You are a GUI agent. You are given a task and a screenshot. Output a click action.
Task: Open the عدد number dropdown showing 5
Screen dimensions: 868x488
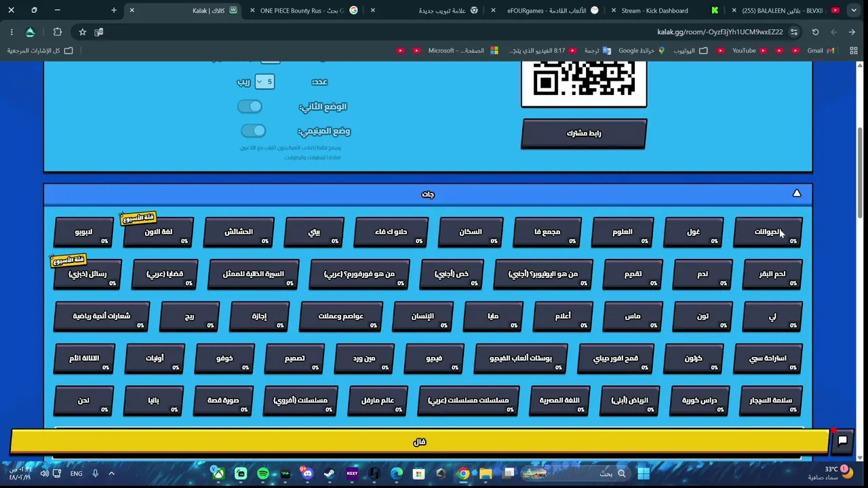(x=264, y=81)
